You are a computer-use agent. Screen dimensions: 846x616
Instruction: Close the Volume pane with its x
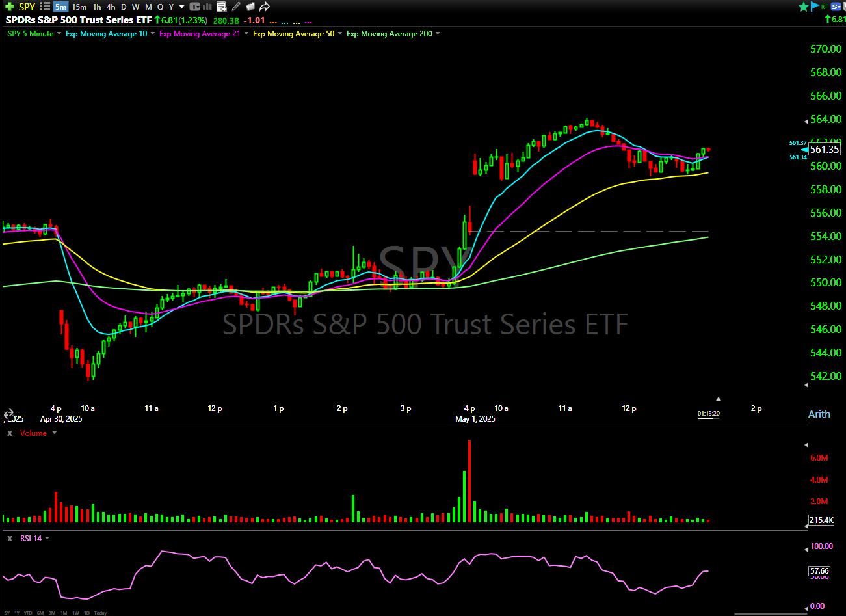coord(10,433)
